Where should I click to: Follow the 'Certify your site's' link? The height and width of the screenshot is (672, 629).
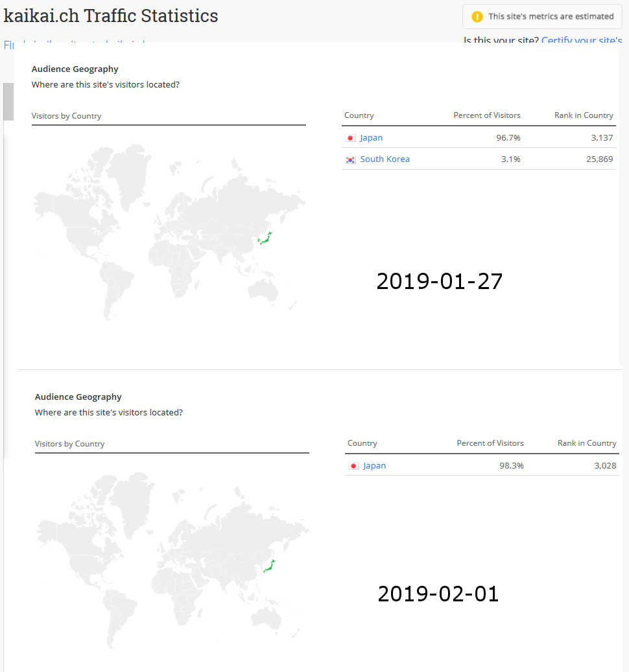pos(582,40)
